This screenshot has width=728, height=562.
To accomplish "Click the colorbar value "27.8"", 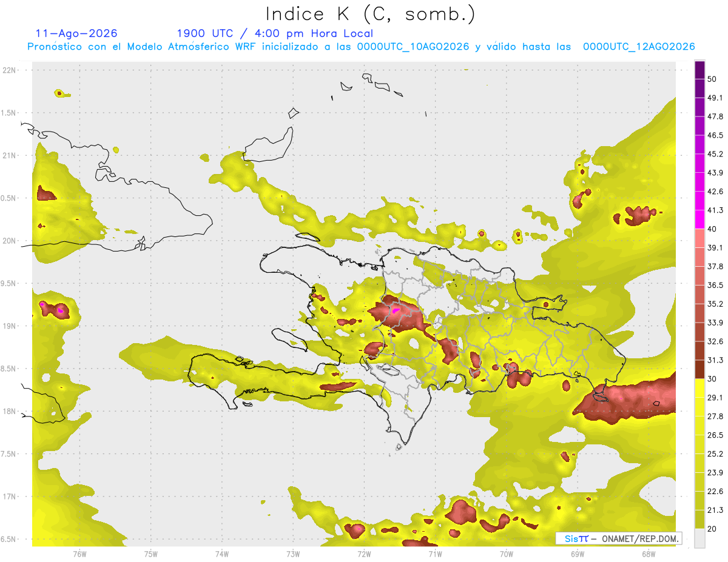I will click(x=715, y=416).
